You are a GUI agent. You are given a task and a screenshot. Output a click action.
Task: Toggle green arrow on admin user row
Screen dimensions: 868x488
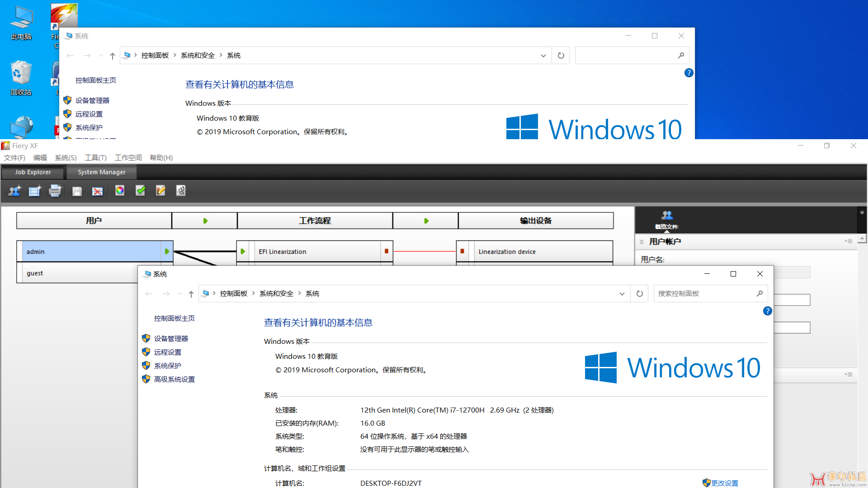(x=167, y=252)
